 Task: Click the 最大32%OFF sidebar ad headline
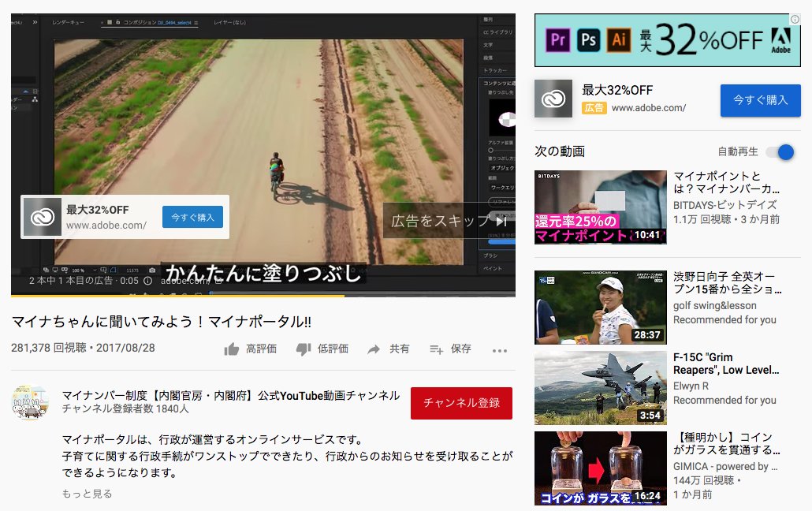pyautogui.click(x=617, y=90)
